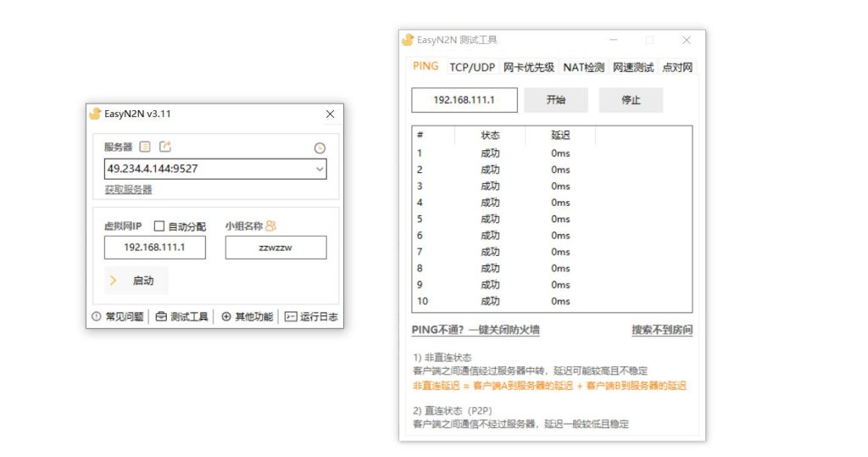The width and height of the screenshot is (868, 457).
Task: Click the server list icon next to 服务器
Action: pos(145,147)
